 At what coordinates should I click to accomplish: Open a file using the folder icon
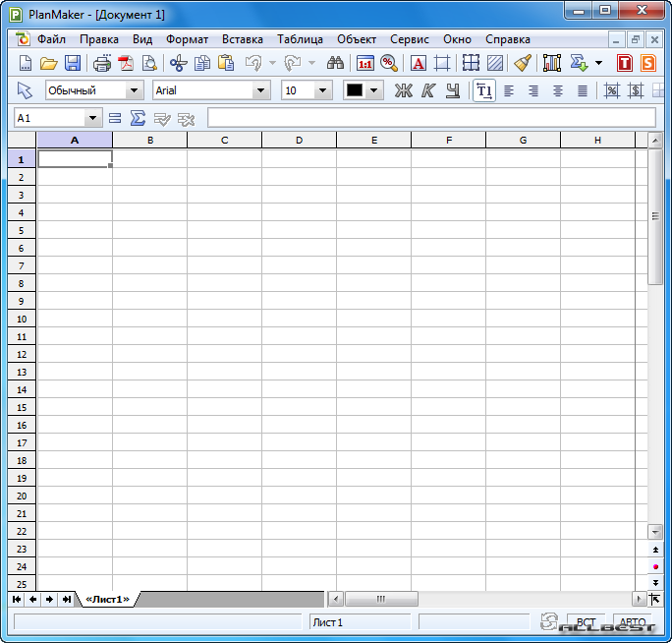48,64
